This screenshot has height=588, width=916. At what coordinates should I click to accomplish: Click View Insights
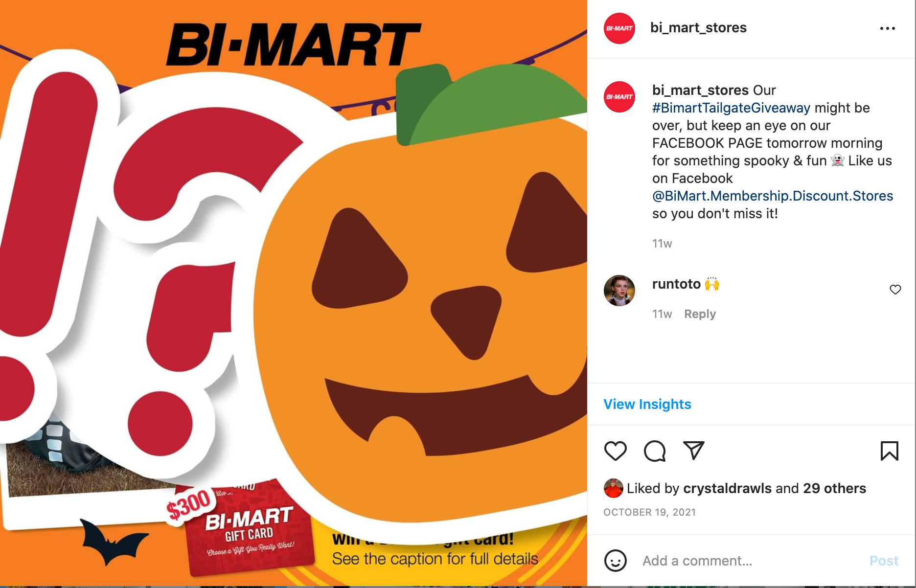click(647, 404)
